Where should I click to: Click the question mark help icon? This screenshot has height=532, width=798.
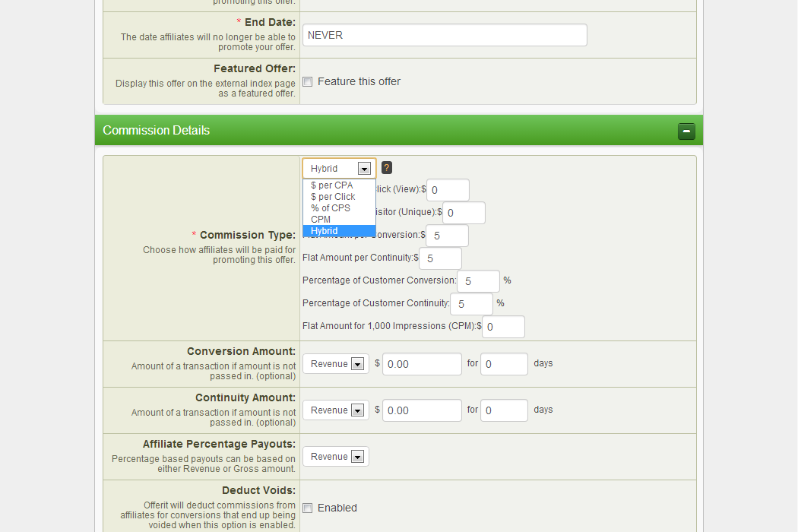pyautogui.click(x=387, y=168)
